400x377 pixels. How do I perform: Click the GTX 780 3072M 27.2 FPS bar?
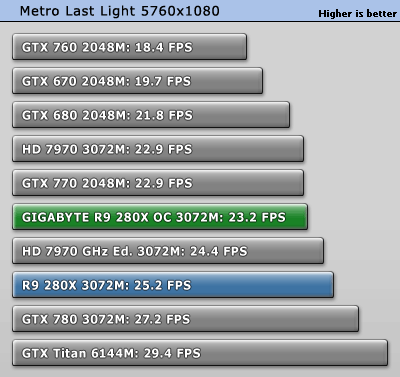pos(186,319)
